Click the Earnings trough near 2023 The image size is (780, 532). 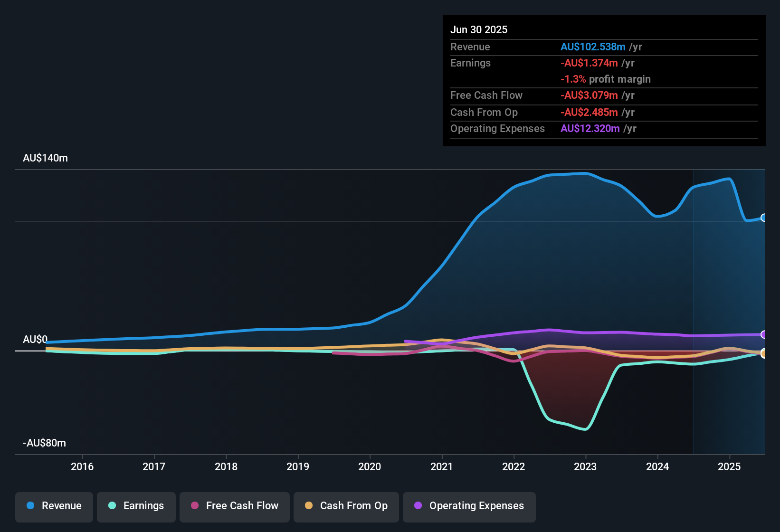585,429
